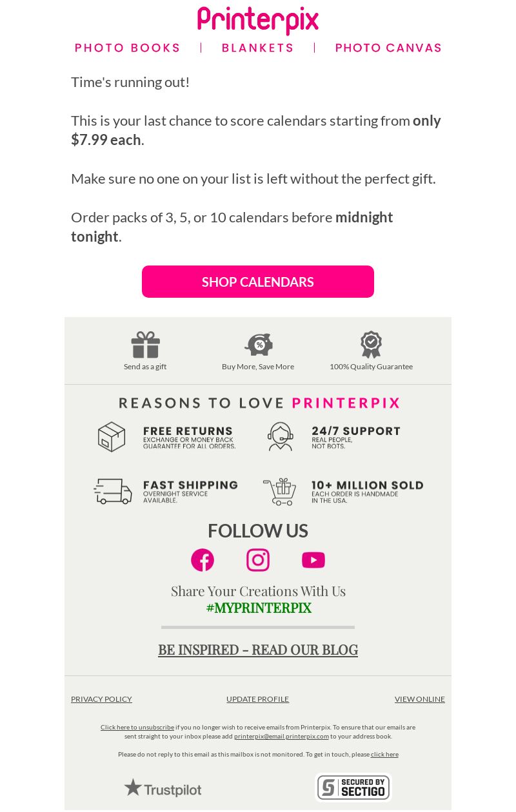Click the Shop Calendars button
The height and width of the screenshot is (812, 516).
coord(258,282)
